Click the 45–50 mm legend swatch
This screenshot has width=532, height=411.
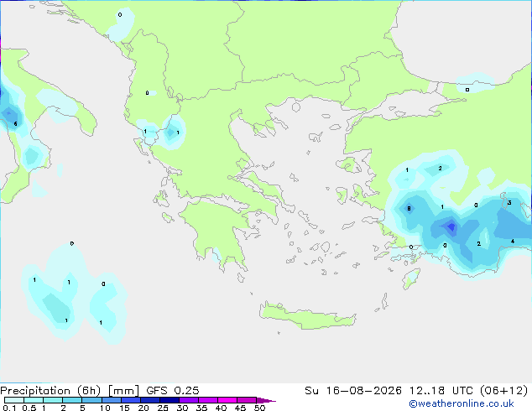tap(246, 400)
